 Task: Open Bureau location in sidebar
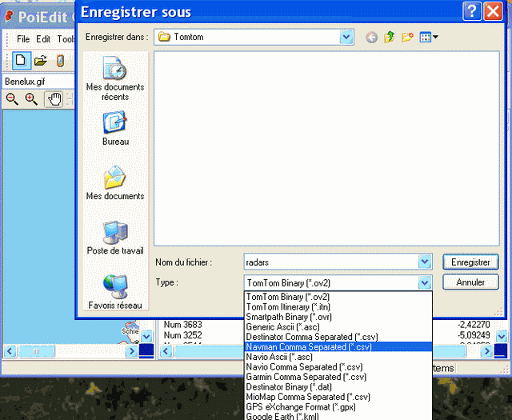114,128
